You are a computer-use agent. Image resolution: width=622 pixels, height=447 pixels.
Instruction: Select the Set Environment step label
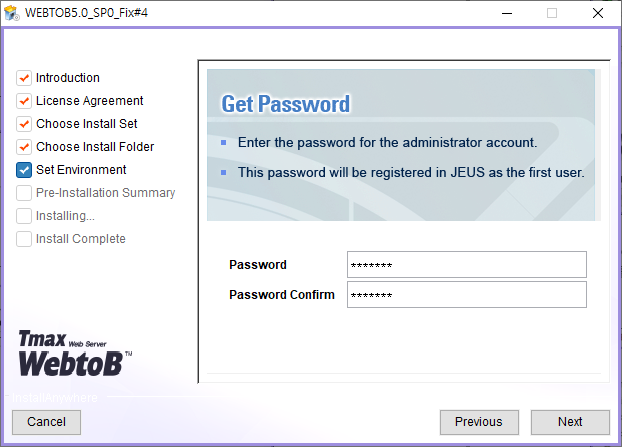81,170
